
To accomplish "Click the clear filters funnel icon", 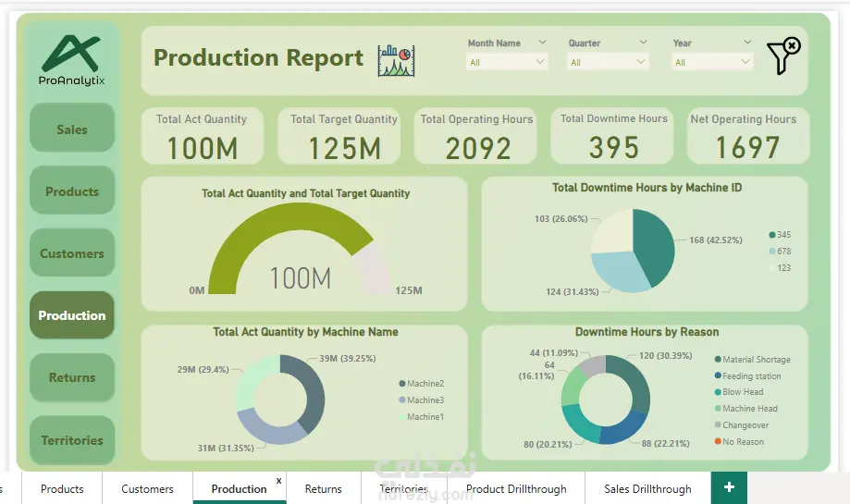I will 782,57.
